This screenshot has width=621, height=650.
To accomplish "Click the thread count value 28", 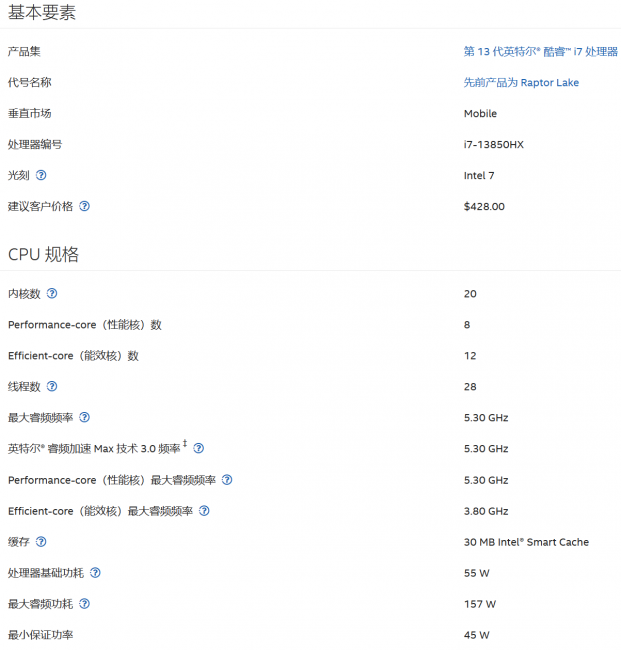I will [470, 387].
